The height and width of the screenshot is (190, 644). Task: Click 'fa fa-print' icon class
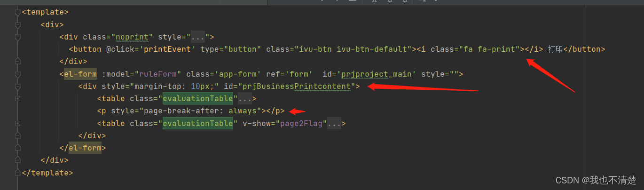point(489,49)
